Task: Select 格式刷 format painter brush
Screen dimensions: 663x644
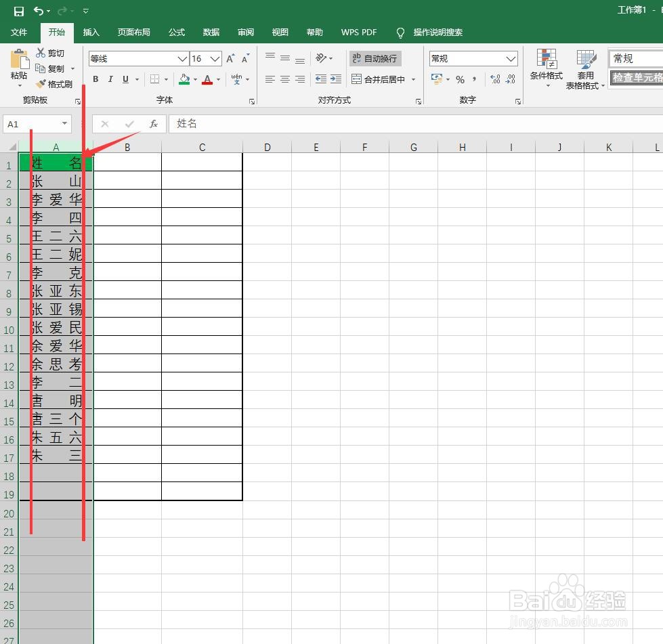Action: pos(41,84)
